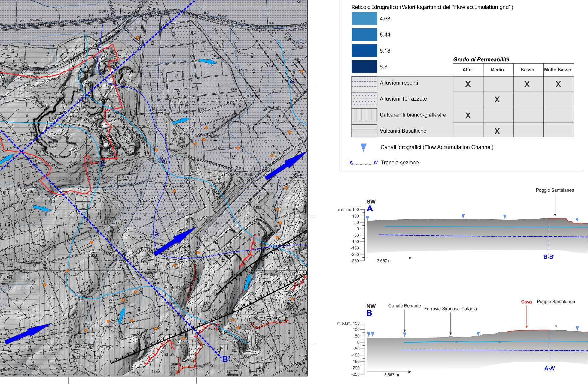Click the Grado di Permeabilità table title

pos(481,59)
